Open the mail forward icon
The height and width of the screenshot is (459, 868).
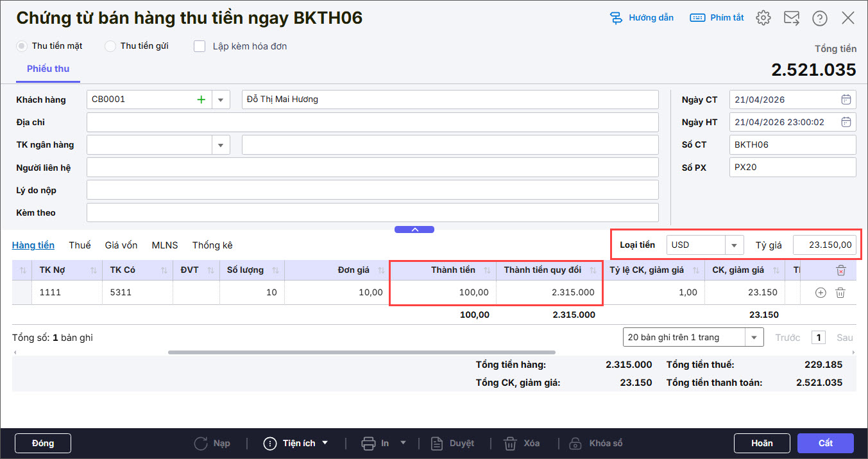[x=792, y=18]
